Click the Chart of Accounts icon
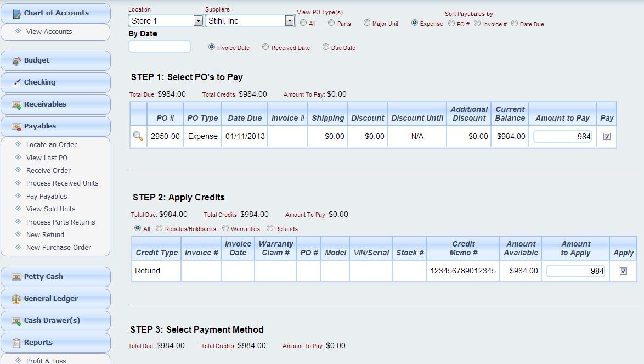The image size is (644, 364). click(x=16, y=13)
